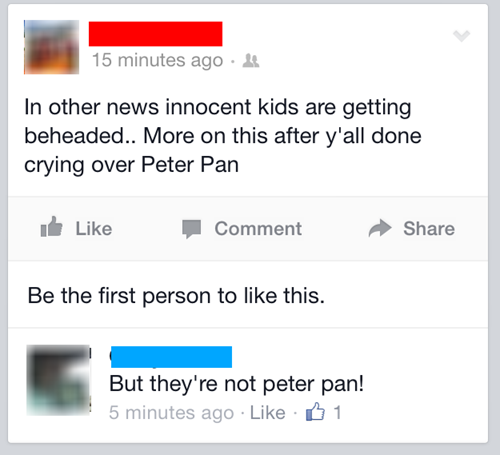Click the Share button label

point(429,229)
